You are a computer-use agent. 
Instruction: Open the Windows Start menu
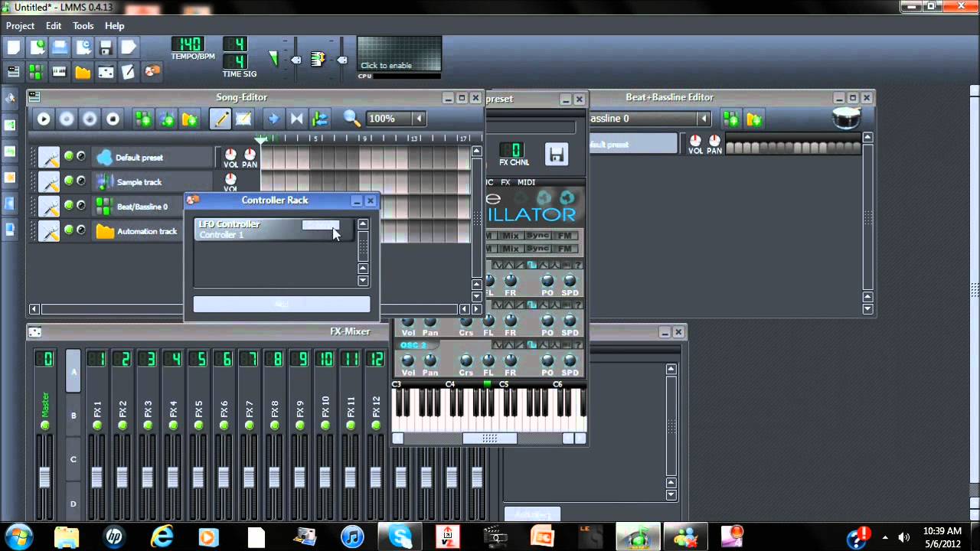click(18, 536)
